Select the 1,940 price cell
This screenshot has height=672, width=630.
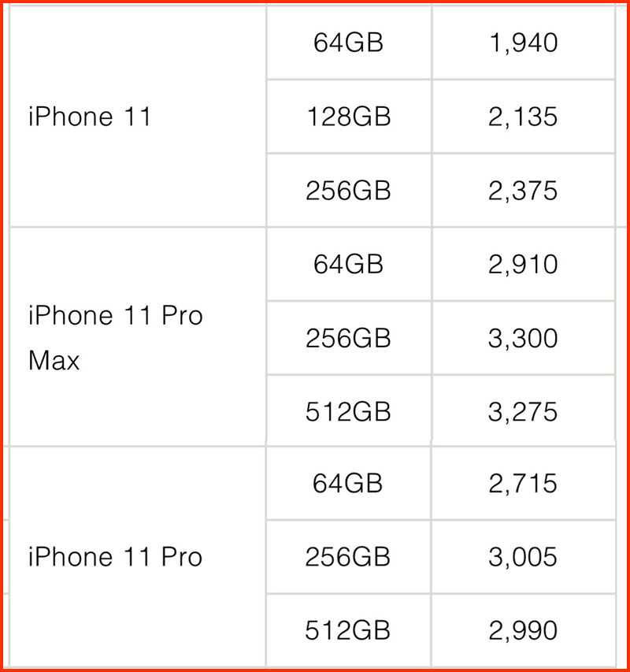(524, 43)
